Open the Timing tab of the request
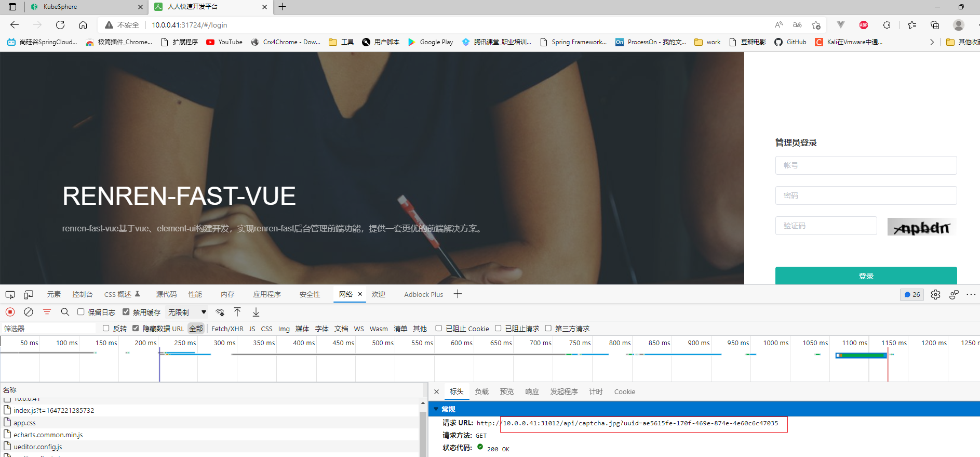This screenshot has width=980, height=457. pos(596,391)
